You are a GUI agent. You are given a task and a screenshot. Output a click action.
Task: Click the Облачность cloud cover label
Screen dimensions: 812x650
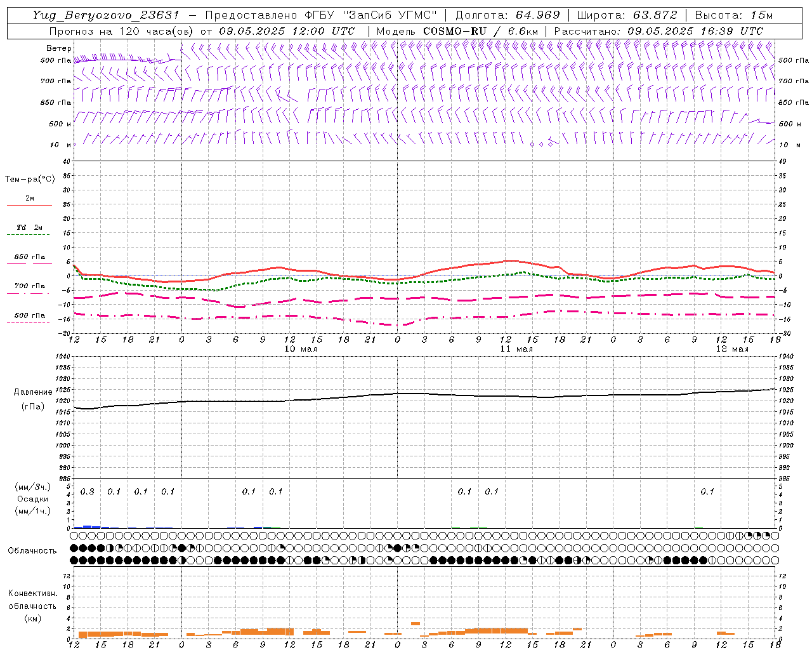[32, 550]
